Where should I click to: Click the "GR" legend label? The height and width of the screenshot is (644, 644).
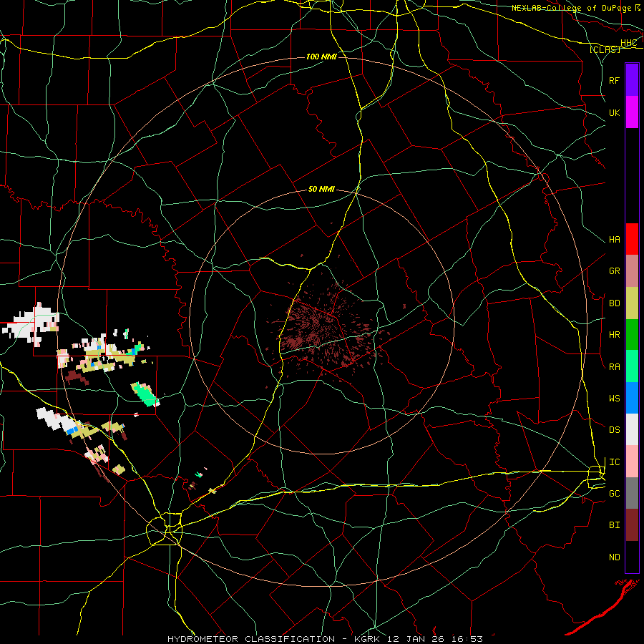pos(614,271)
